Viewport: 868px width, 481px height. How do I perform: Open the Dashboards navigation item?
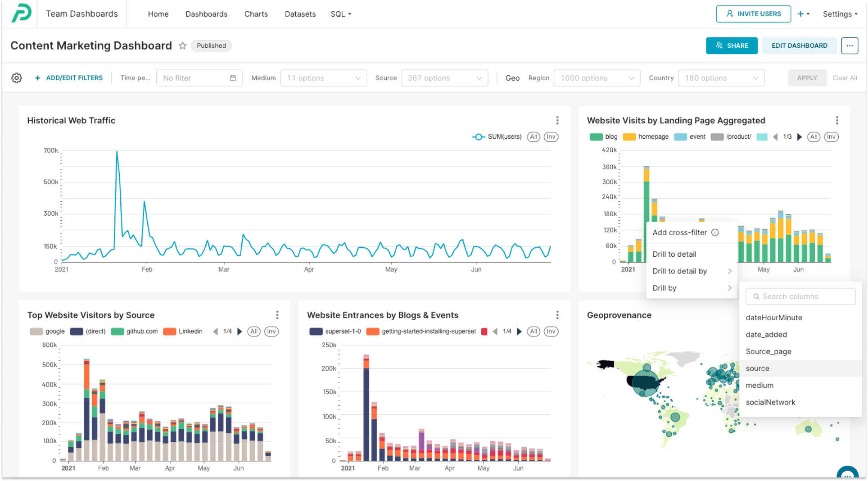pos(206,14)
